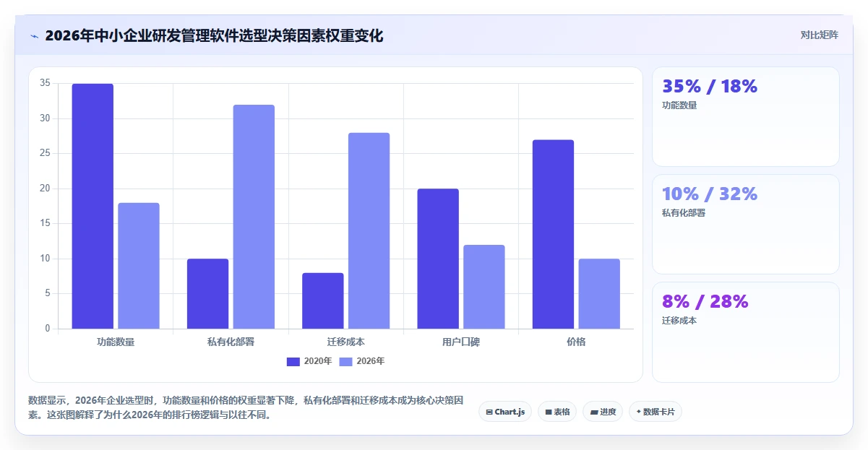Screen dimensions: 868x450
Task: Click the 2026年 bar for 功能数量
Action: (x=139, y=266)
